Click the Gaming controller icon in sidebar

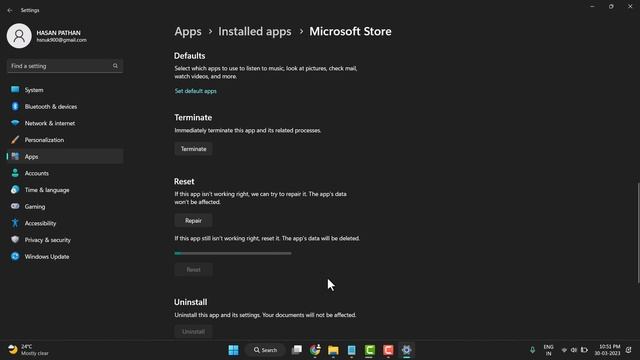pyautogui.click(x=15, y=206)
